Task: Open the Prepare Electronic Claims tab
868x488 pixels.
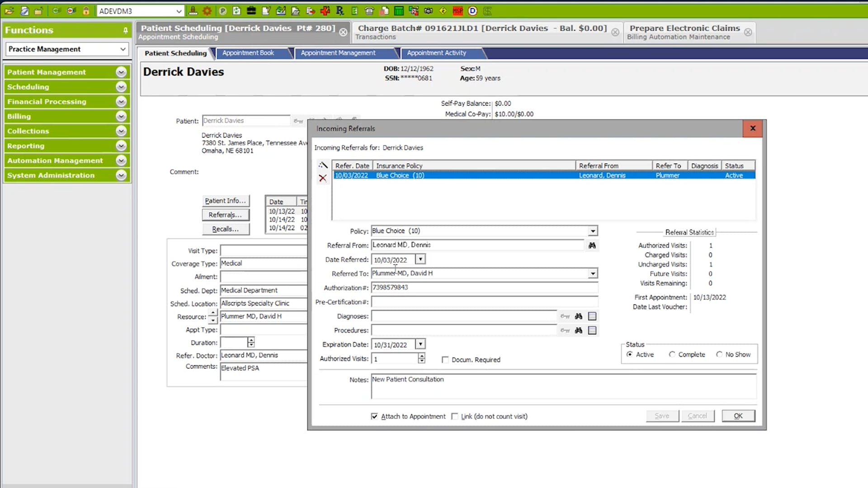Action: pos(684,32)
